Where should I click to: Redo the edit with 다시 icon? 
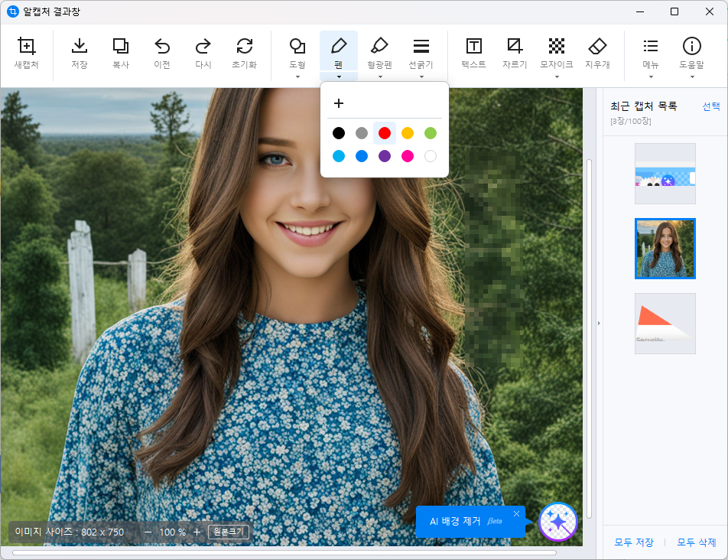pyautogui.click(x=203, y=47)
